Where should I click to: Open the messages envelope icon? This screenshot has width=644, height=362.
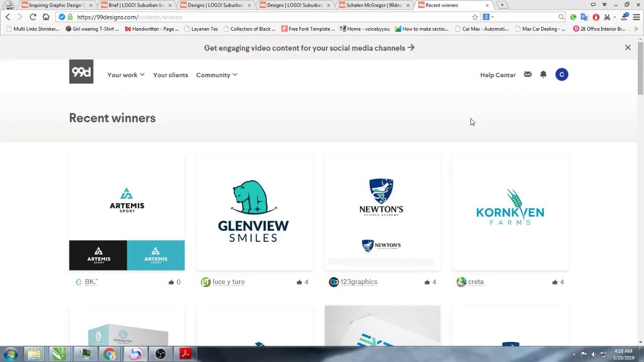527,74
